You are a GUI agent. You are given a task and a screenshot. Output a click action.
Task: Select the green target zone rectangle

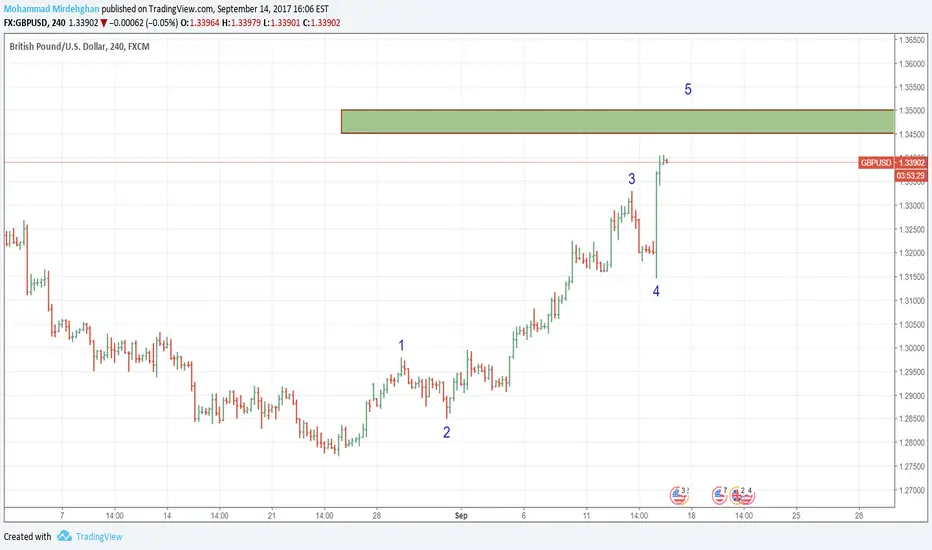pos(618,121)
